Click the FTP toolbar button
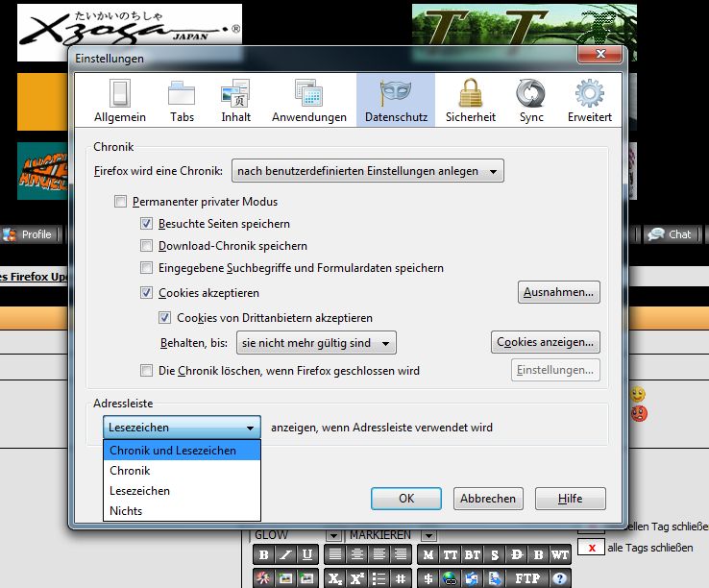Screen dimensions: 709x588 point(526,578)
